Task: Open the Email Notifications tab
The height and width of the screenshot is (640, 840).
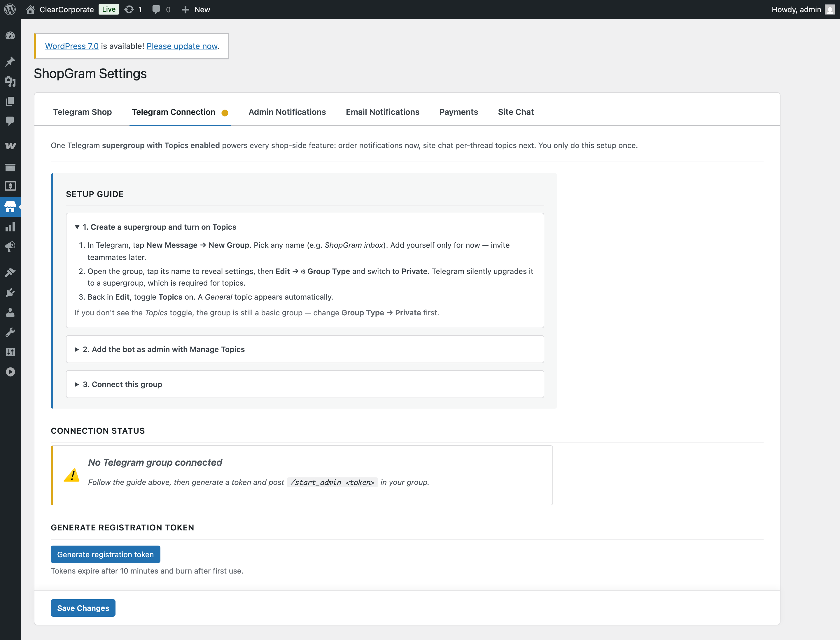Action: (x=382, y=112)
